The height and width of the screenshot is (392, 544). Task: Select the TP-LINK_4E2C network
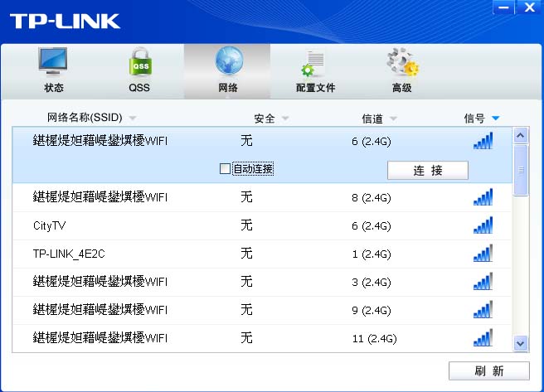pyautogui.click(x=262, y=254)
